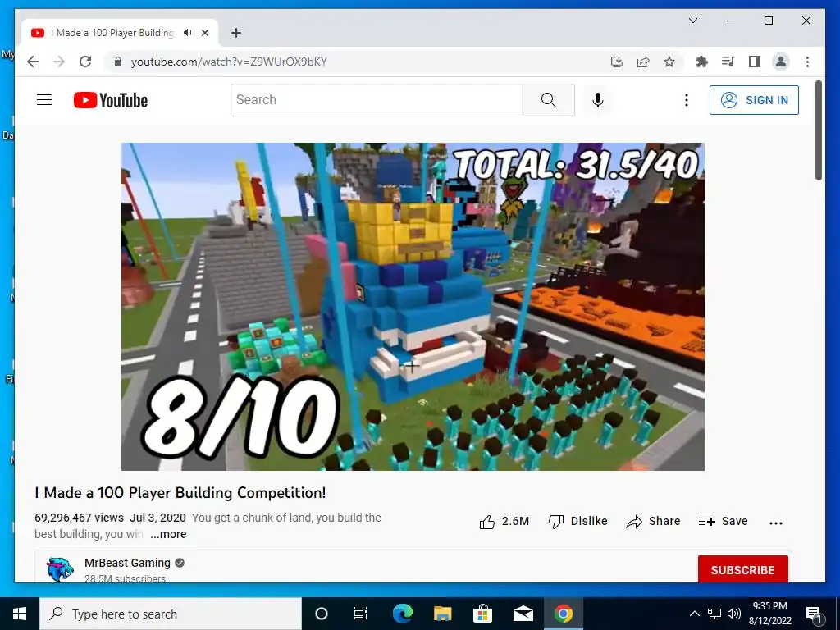Switch to Chrome taskbar icon
This screenshot has height=630, width=840.
coord(563,614)
